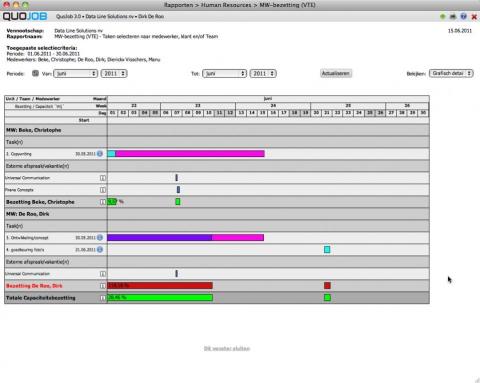Click the print icon in header

[453, 16]
